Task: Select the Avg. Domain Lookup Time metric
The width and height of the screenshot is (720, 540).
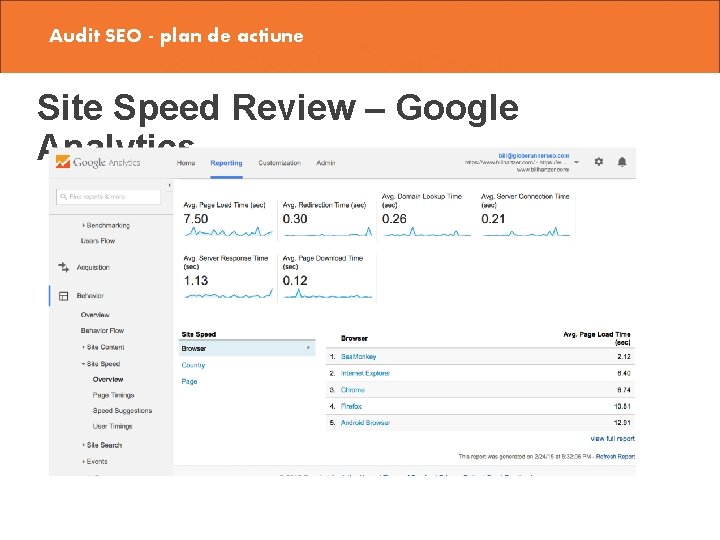Action: tap(427, 215)
